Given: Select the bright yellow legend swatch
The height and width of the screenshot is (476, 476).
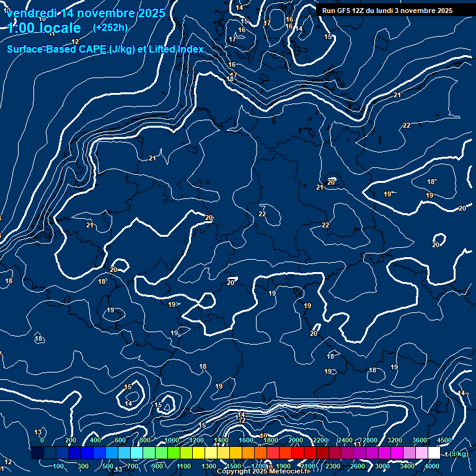Looking at the screenshot, I should [x=198, y=452].
